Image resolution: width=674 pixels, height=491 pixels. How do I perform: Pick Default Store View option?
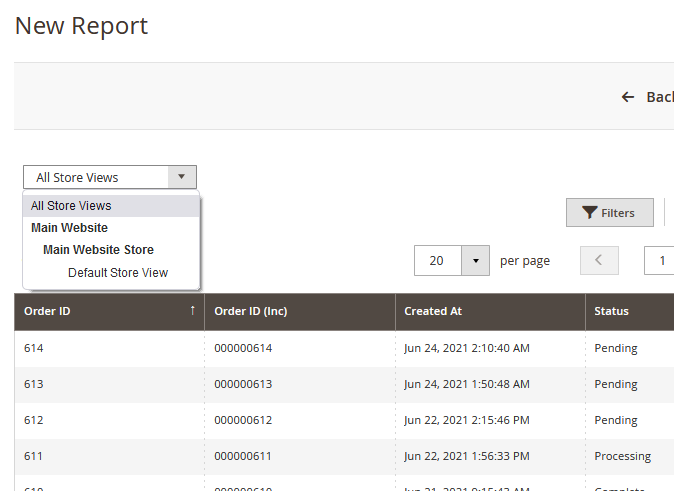click(x=118, y=273)
